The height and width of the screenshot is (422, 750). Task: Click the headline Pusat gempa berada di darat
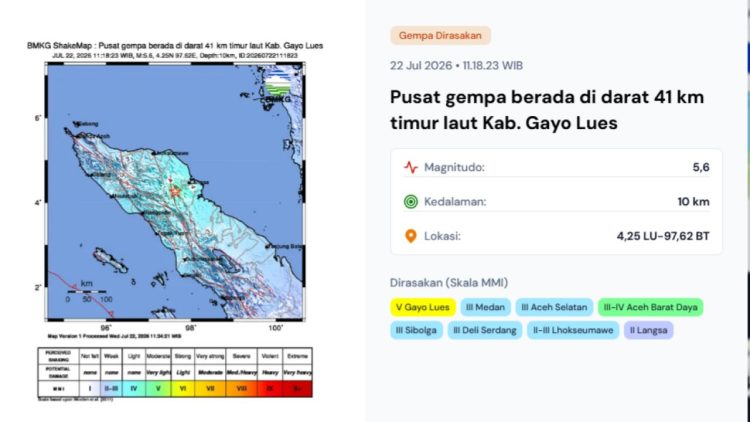tap(547, 110)
